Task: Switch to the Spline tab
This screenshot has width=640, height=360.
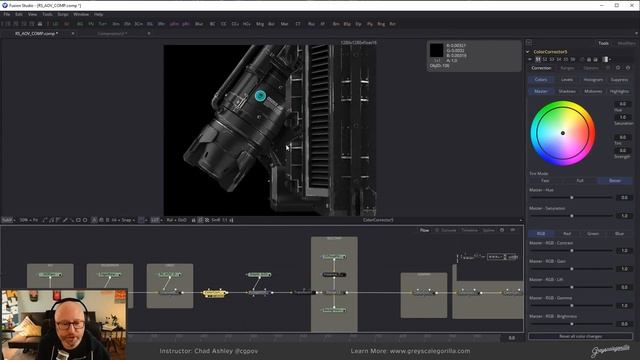Action: point(488,230)
